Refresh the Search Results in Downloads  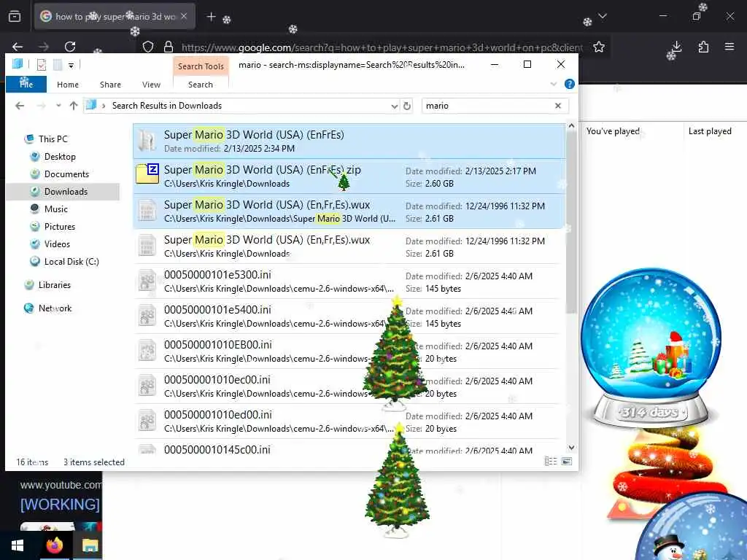(x=407, y=106)
